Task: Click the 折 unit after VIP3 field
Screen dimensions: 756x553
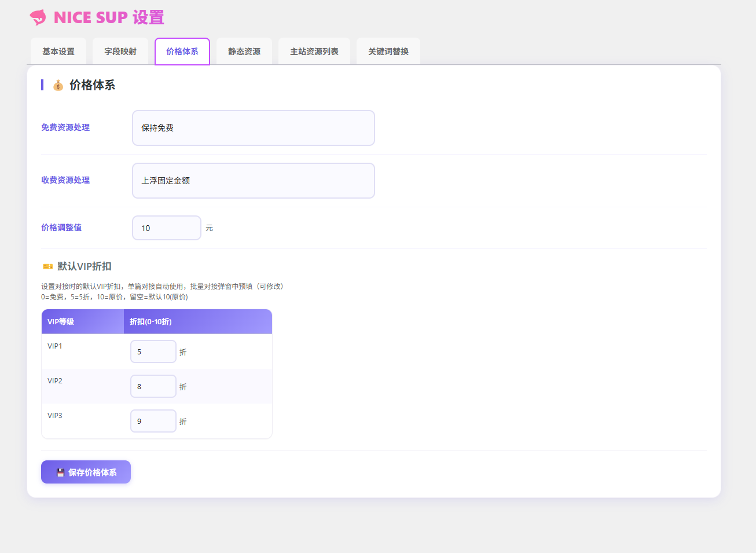Action: pyautogui.click(x=183, y=422)
